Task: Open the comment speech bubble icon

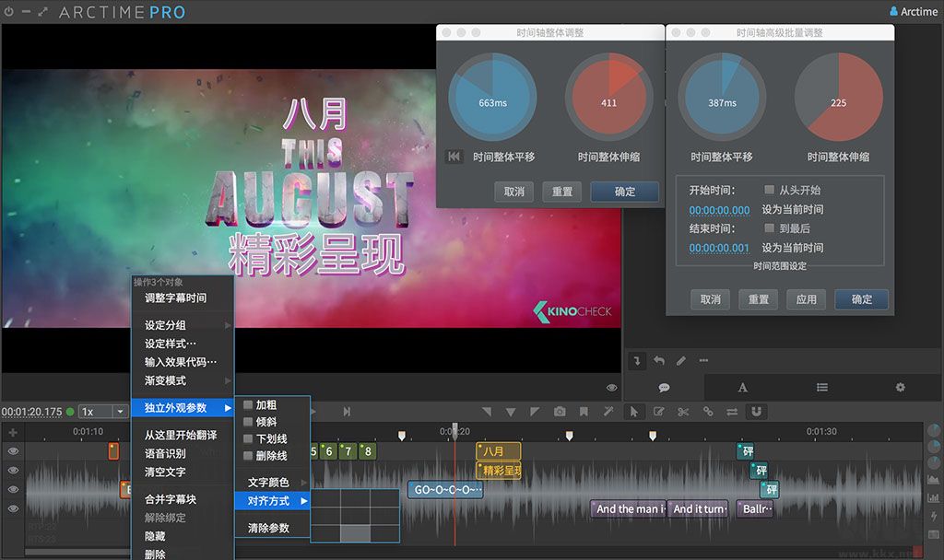Action: (665, 388)
